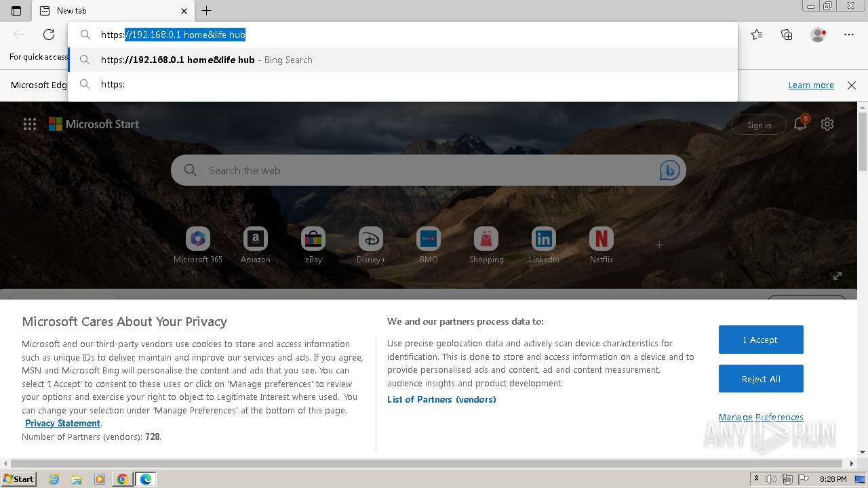868x488 pixels.
Task: Open the Windows Start menu
Action: (18, 479)
